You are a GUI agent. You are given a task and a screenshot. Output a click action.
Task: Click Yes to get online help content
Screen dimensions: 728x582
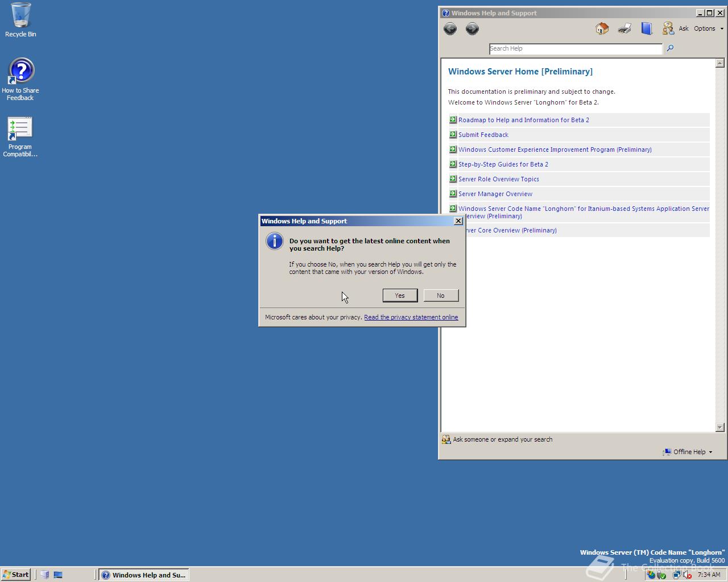pos(400,296)
